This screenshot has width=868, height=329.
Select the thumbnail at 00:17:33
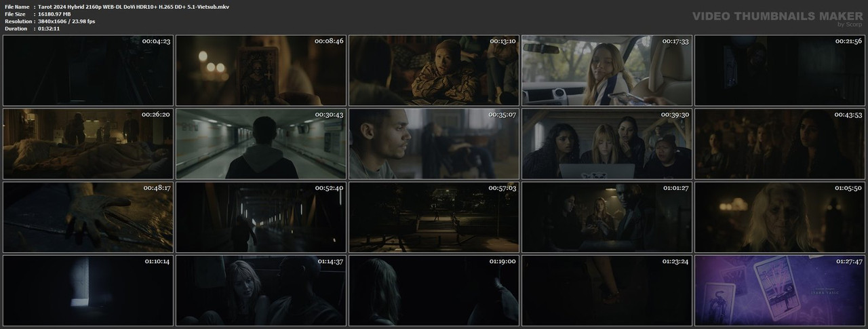tap(607, 71)
